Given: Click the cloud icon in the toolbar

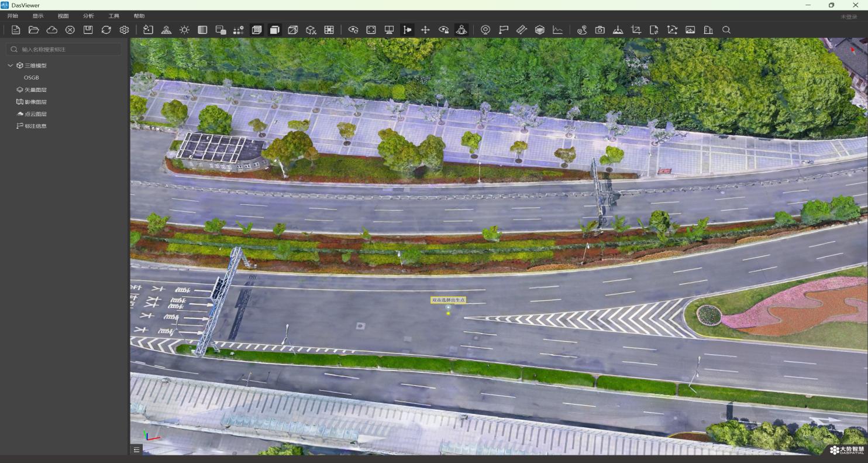Looking at the screenshot, I should (x=52, y=30).
